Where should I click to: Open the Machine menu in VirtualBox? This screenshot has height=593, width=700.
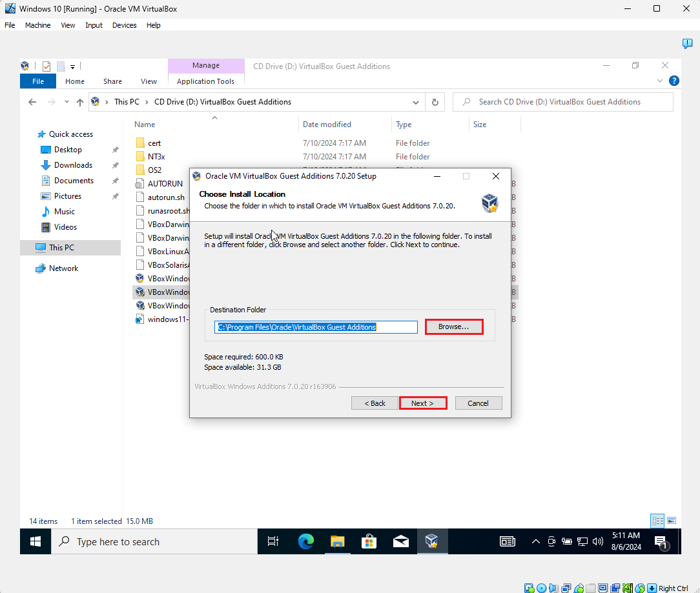37,25
